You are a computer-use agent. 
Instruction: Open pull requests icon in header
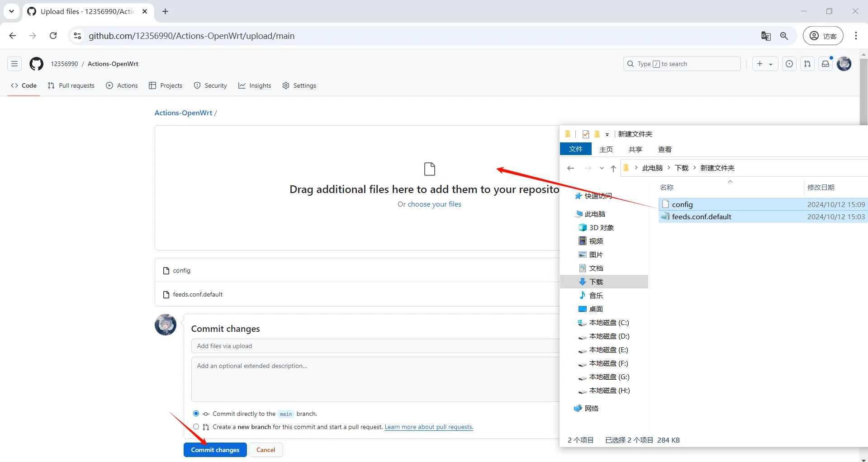point(807,64)
